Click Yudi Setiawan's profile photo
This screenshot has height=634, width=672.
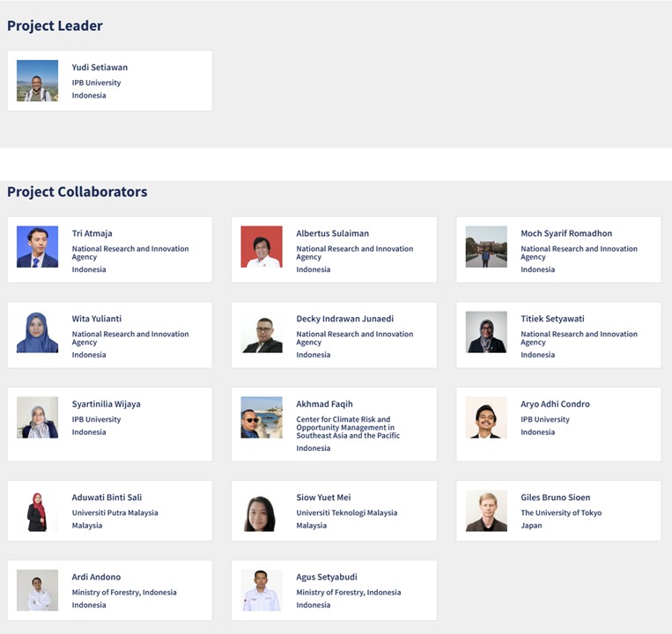coord(37,81)
